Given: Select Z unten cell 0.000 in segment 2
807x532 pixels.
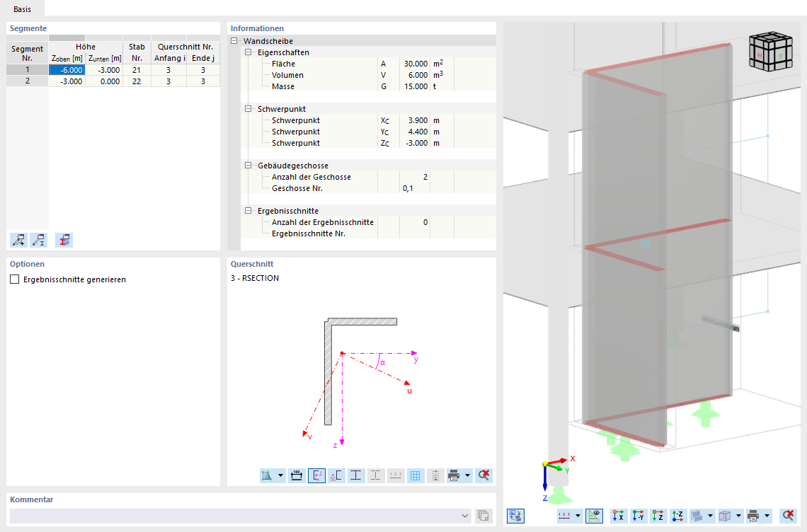Looking at the screenshot, I should pos(104,81).
